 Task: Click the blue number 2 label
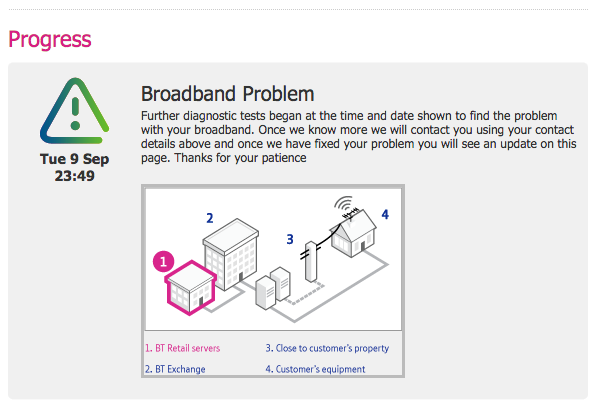(210, 216)
